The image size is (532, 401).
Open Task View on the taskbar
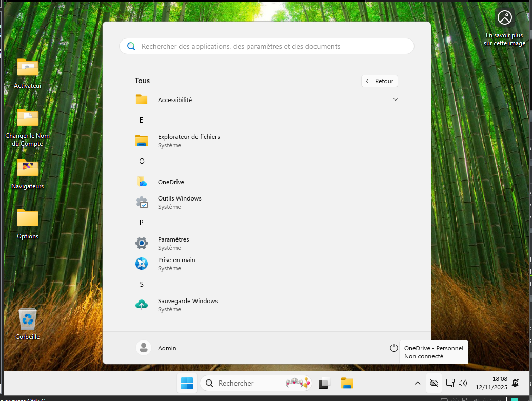coord(324,384)
